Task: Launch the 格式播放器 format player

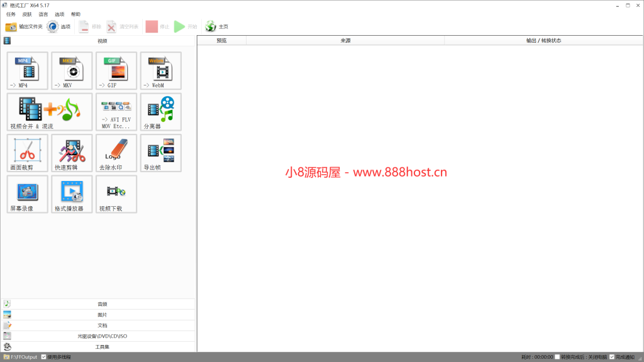Action: 72,194
